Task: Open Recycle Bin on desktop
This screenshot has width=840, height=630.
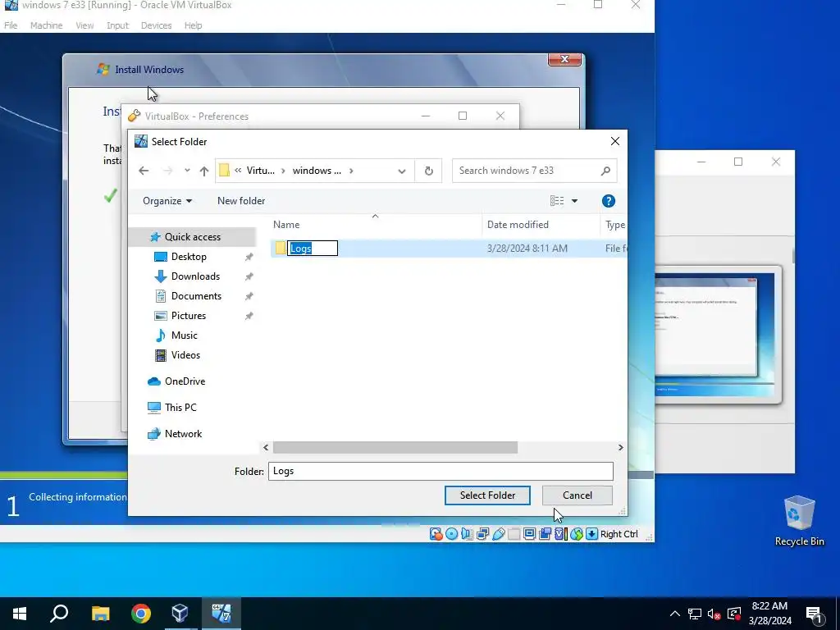Action: (799, 521)
